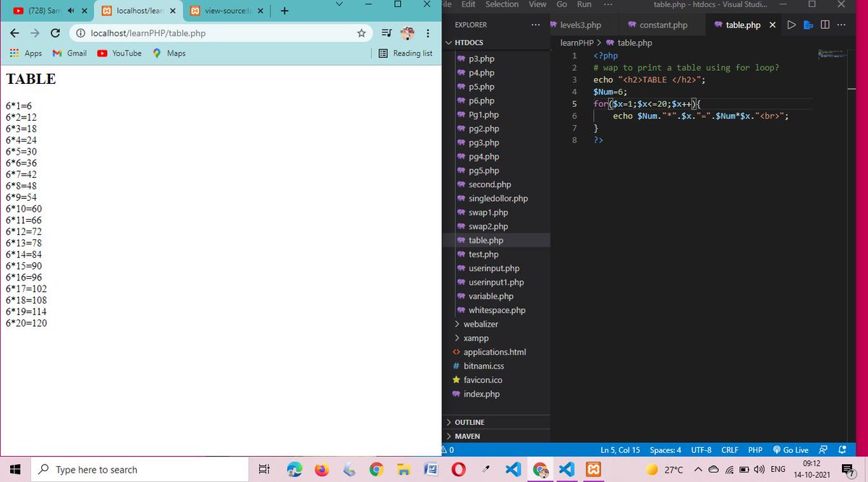Change encoding via UTF-8 status item
Image resolution: width=868 pixels, height=482 pixels.
click(701, 449)
